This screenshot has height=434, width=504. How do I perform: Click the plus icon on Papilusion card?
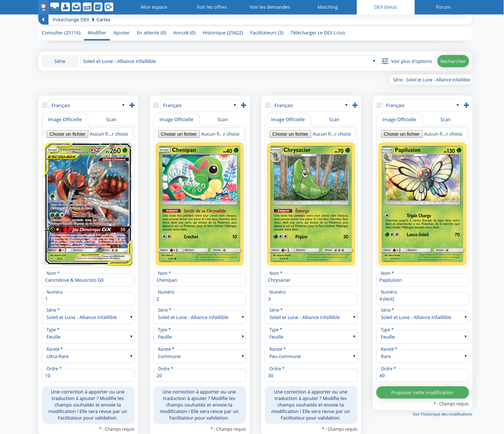[x=466, y=105]
